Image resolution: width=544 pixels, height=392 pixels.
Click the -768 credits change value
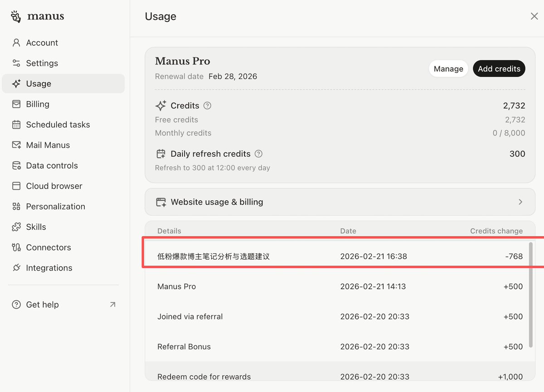[x=514, y=256]
